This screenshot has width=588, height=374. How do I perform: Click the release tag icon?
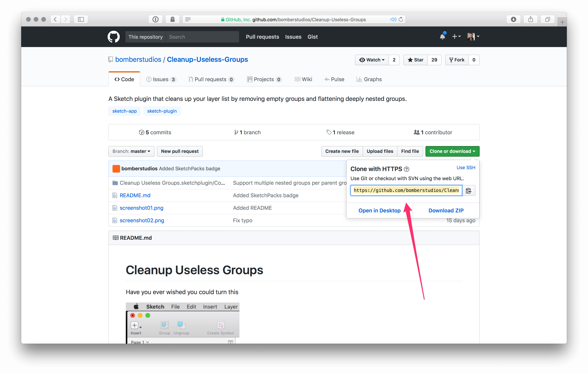[329, 132]
